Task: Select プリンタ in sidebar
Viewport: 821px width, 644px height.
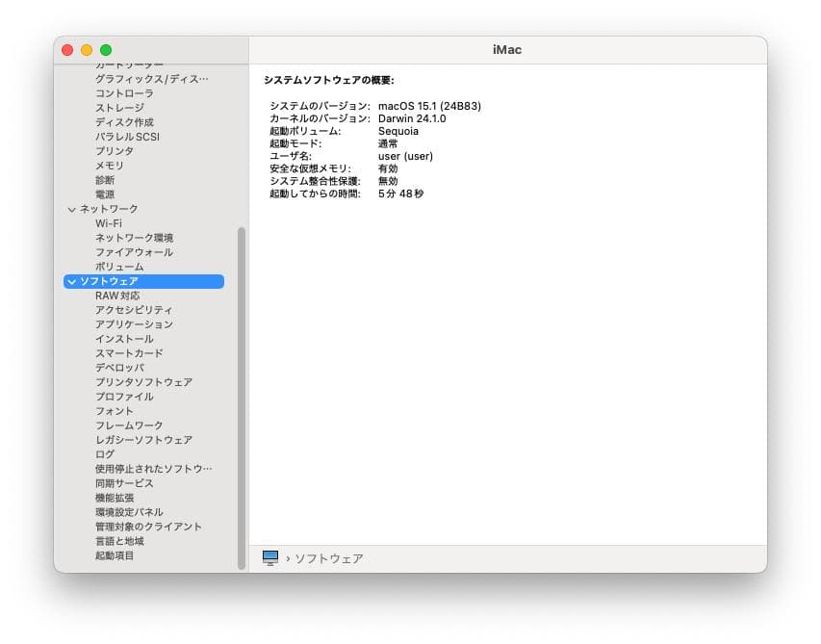Action: click(115, 151)
